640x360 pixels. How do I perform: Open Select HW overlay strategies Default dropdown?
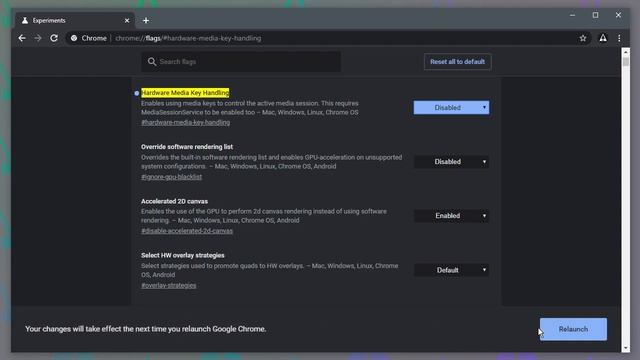pos(451,270)
